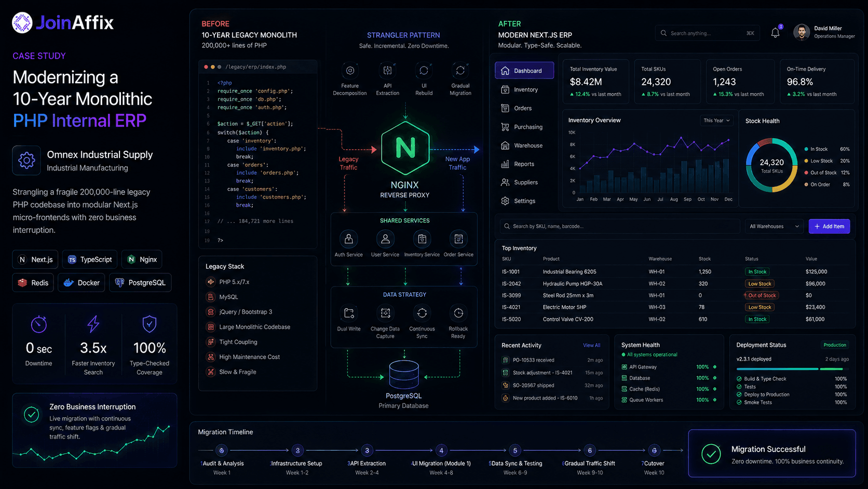
Task: Click the Deploy to Production checkmark
Action: pyautogui.click(x=739, y=394)
